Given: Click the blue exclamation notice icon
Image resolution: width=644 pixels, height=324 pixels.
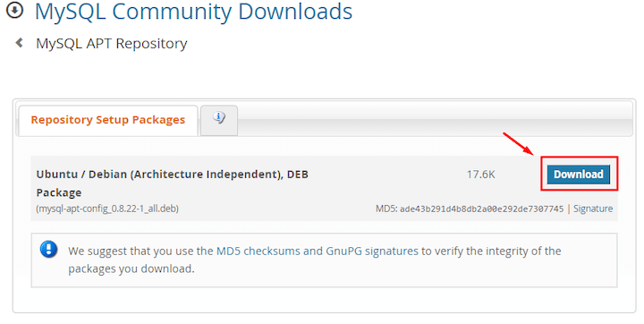Looking at the screenshot, I should click(x=49, y=249).
